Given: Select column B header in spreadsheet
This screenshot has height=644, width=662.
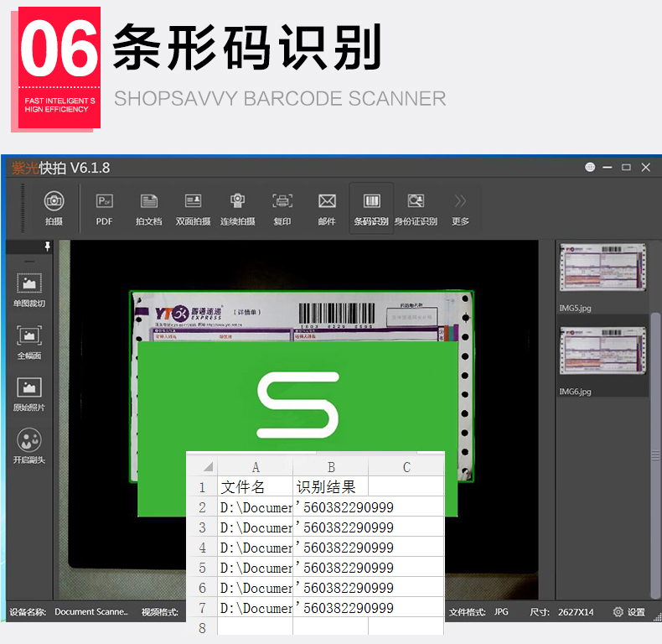Looking at the screenshot, I should (330, 467).
